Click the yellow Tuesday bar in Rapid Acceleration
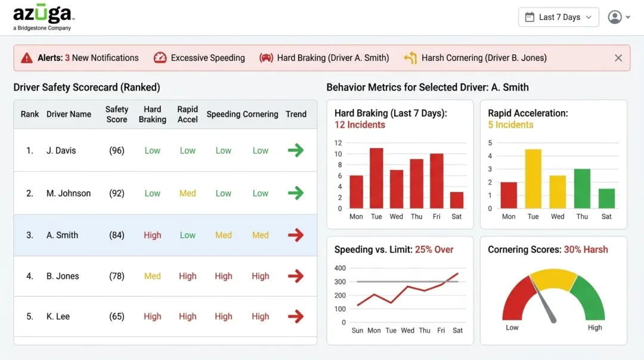 click(x=533, y=179)
